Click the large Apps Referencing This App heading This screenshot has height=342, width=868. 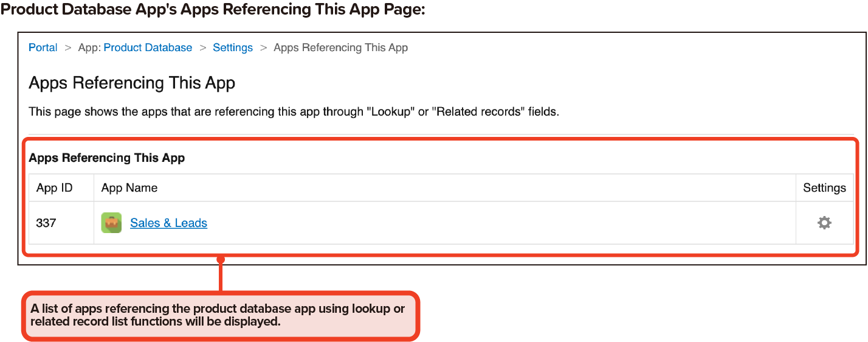coord(132,83)
